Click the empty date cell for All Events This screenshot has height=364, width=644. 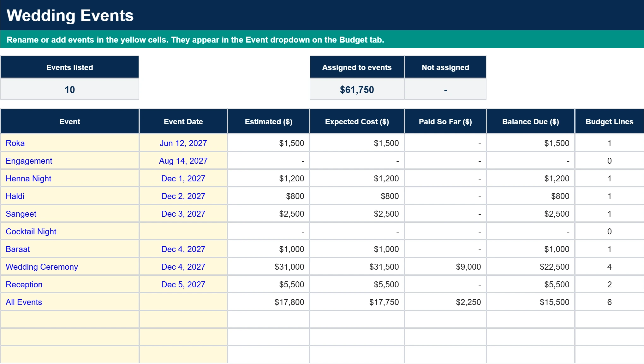click(x=183, y=302)
